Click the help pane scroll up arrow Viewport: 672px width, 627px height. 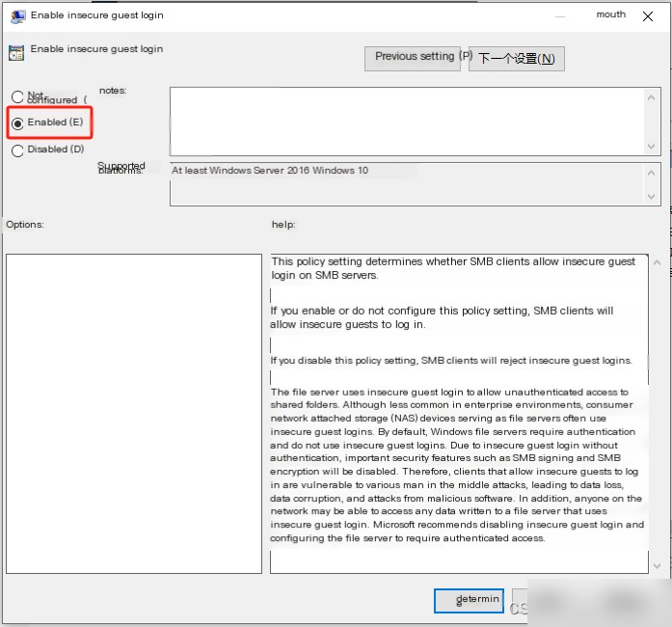point(657,262)
